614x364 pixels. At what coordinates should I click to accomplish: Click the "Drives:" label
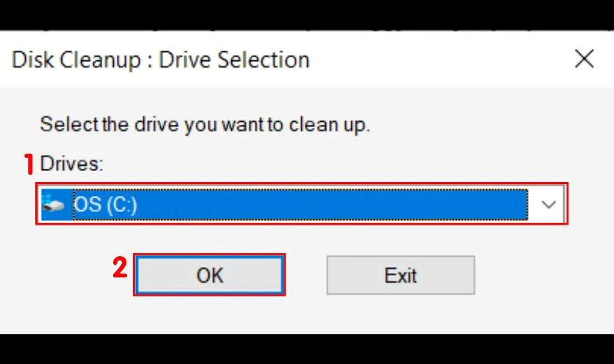71,164
